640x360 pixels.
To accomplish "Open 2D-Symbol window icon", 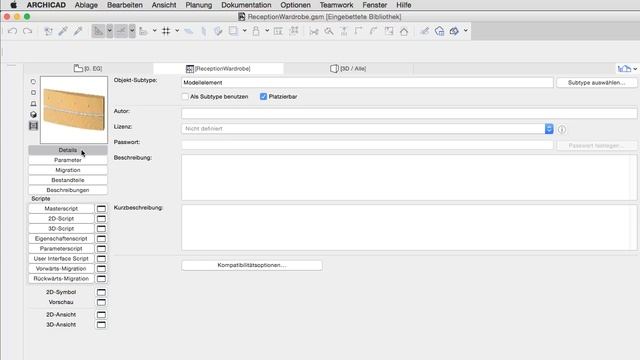I will coord(101,292).
